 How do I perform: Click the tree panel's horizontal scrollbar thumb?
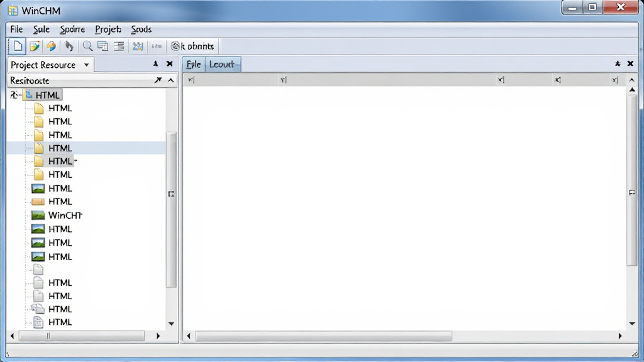click(x=82, y=336)
